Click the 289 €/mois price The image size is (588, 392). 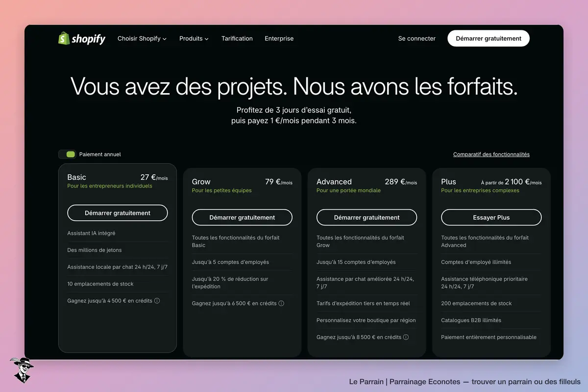pos(401,182)
